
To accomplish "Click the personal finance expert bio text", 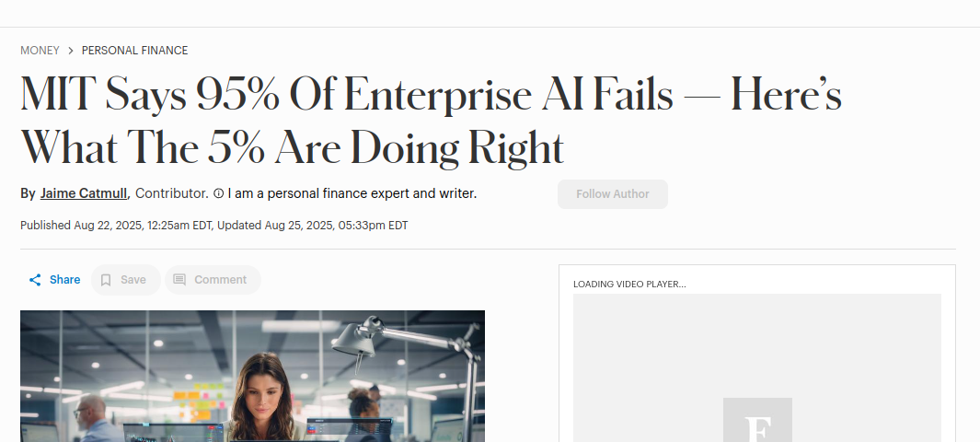I will click(352, 194).
